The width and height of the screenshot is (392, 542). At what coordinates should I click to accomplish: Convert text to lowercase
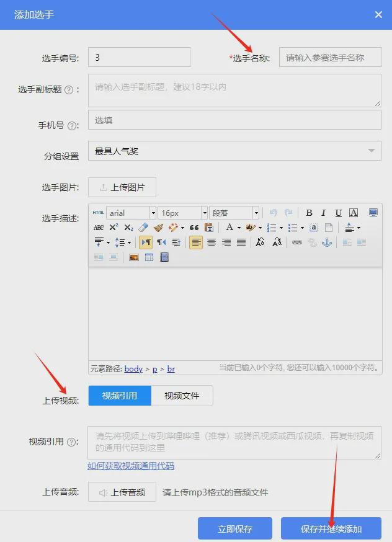point(277,242)
